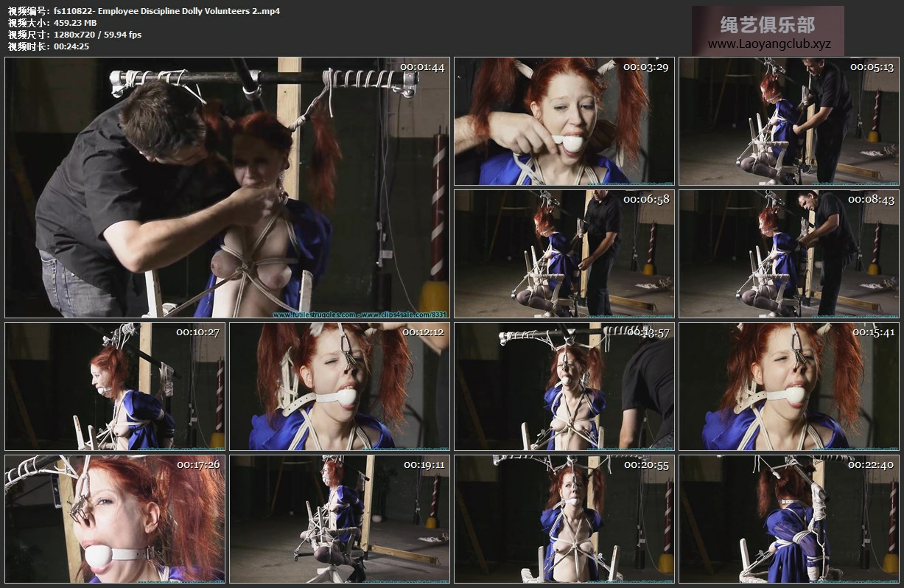The height and width of the screenshot is (588, 904).
Task: Select the thumbnail at 00:05:13
Action: click(788, 121)
